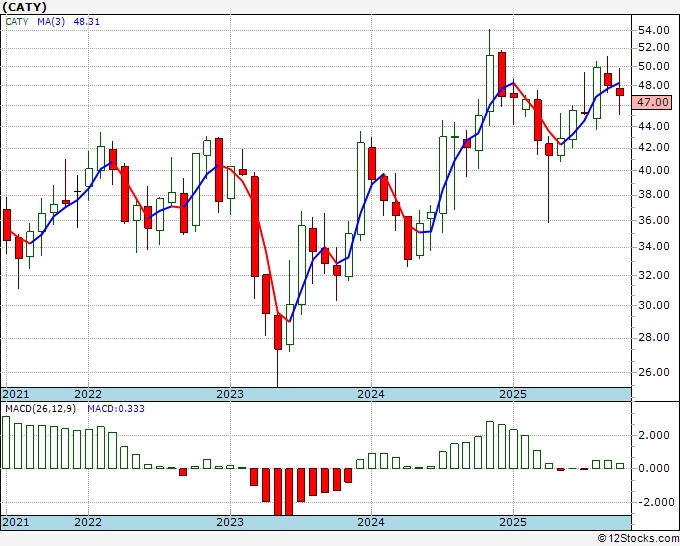Click the 38.00 price axis label
Viewport: 680px width, 546px height.
(x=654, y=194)
